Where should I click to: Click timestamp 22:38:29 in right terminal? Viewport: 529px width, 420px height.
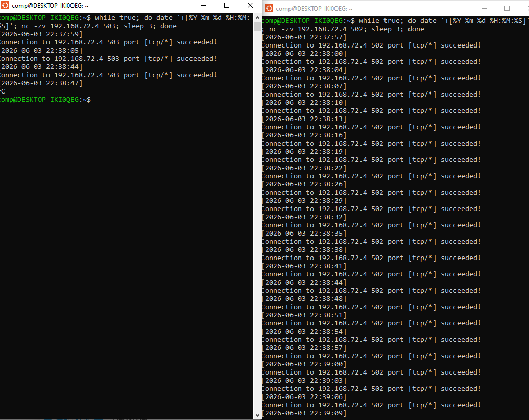(x=304, y=200)
